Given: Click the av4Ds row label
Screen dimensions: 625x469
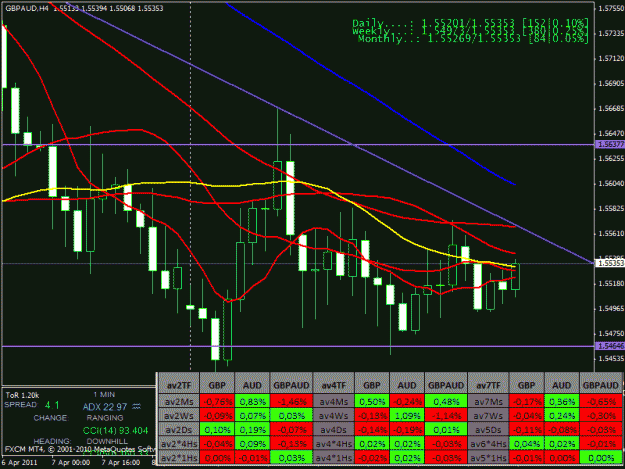Looking at the screenshot, I should [334, 430].
